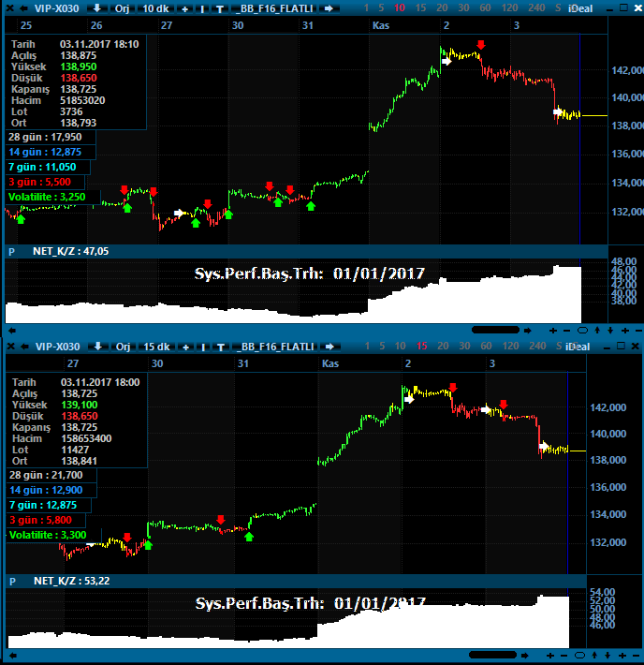Click the first minus in the 15 dk chart bottom bar
The width and height of the screenshot is (644, 665).
(x=564, y=656)
